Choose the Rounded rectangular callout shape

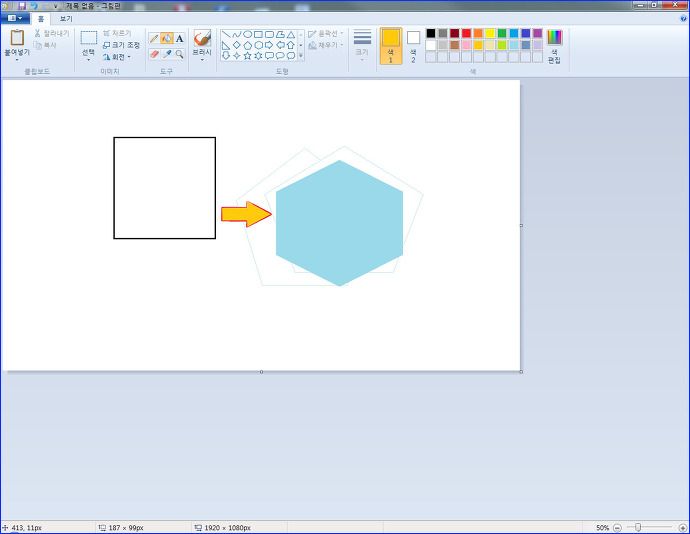point(269,55)
